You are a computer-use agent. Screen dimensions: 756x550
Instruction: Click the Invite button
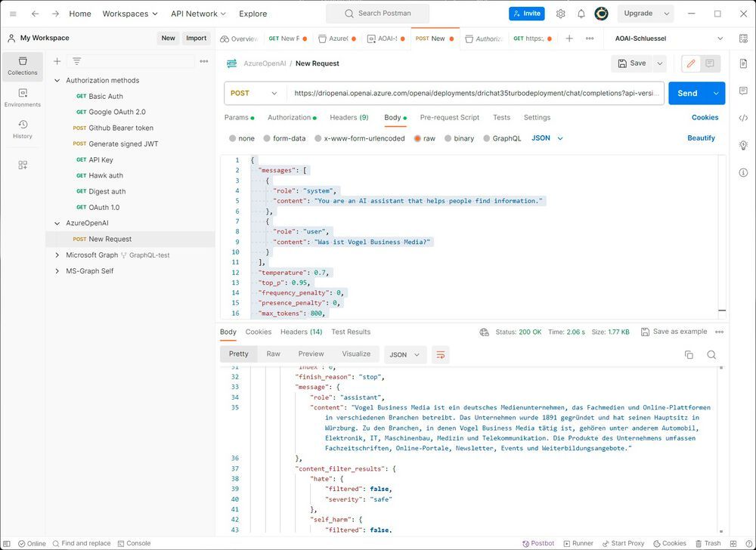coord(526,14)
